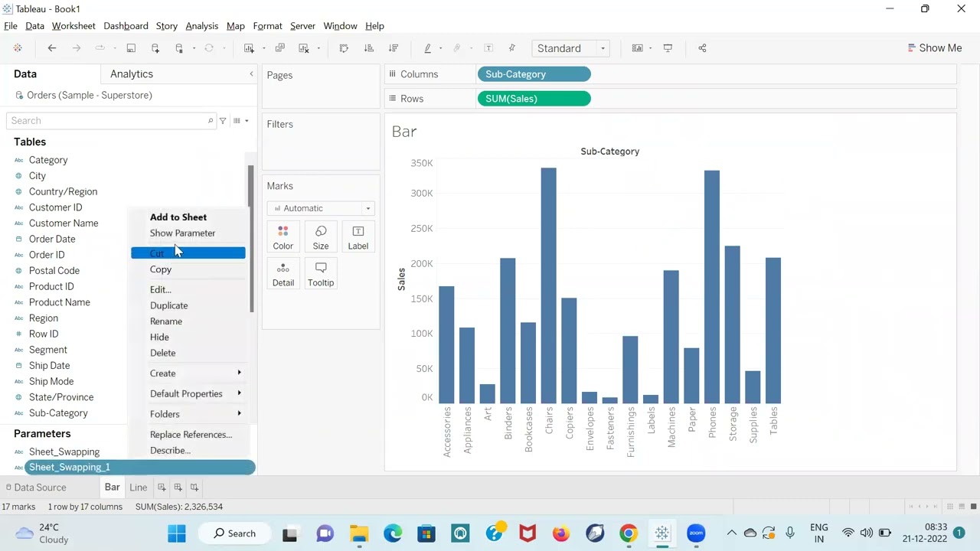
Task: Open the Color mark card
Action: pos(283,237)
